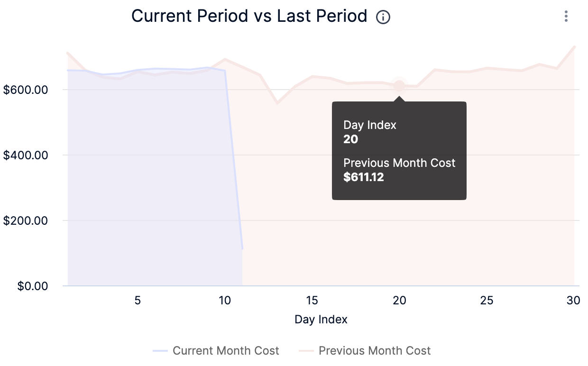Click the x-axis label 10
The width and height of the screenshot is (588, 366).
[x=224, y=301]
